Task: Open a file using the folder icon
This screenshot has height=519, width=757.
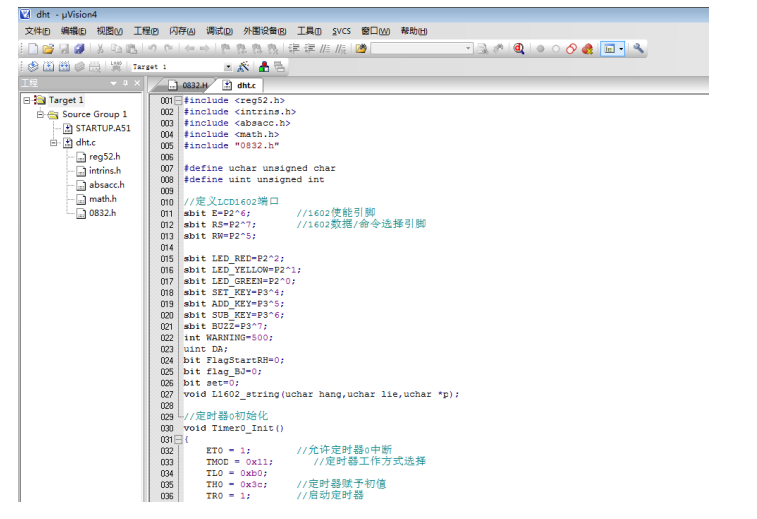Action: click(x=48, y=49)
